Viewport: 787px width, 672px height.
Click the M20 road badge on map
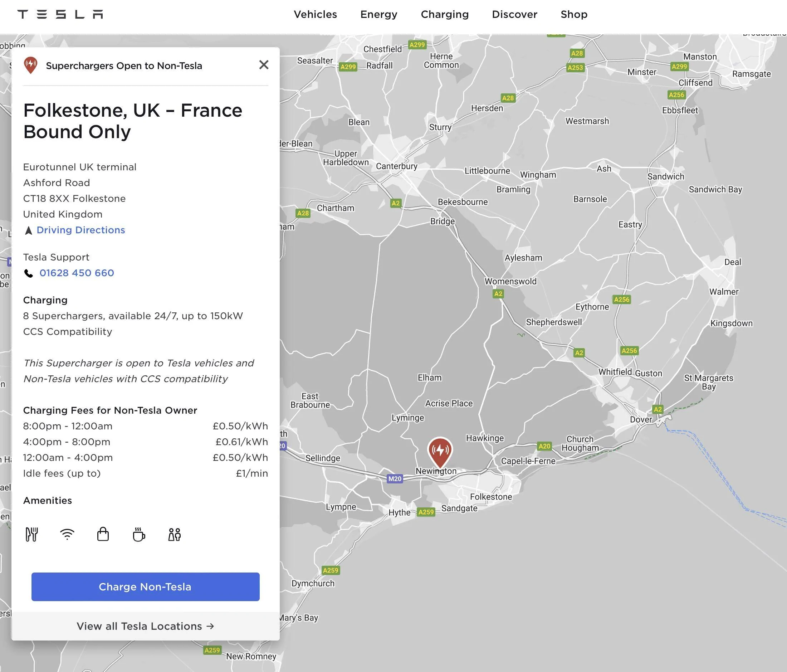pos(395,479)
